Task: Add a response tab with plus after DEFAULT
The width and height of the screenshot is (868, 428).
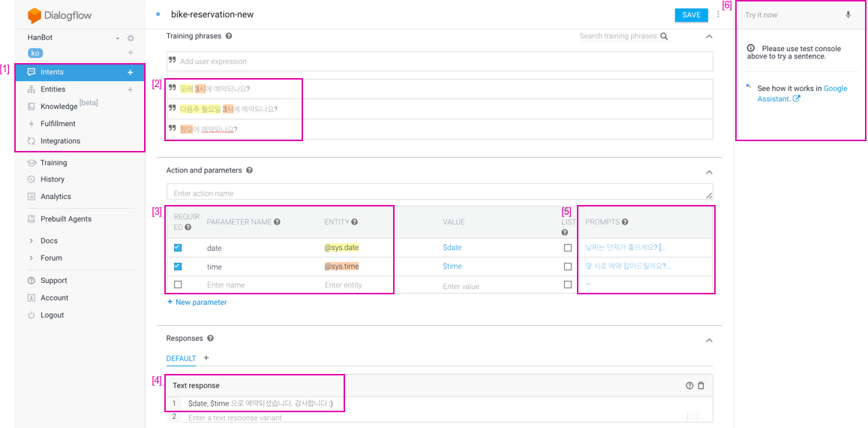Action: point(206,358)
